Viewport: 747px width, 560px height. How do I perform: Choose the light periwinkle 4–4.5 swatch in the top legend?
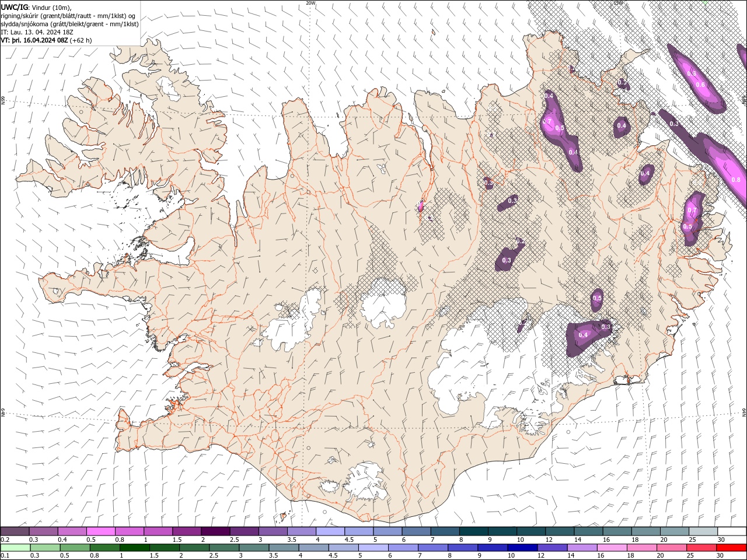tap(330, 531)
